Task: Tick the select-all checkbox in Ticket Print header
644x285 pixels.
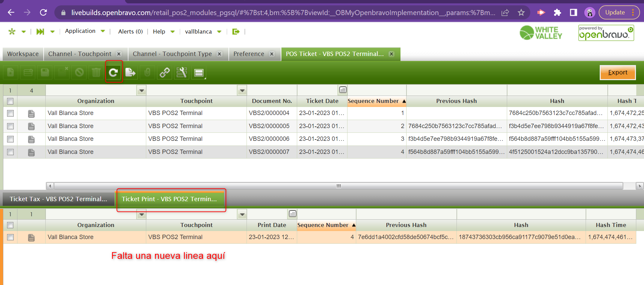Action: [x=10, y=225]
